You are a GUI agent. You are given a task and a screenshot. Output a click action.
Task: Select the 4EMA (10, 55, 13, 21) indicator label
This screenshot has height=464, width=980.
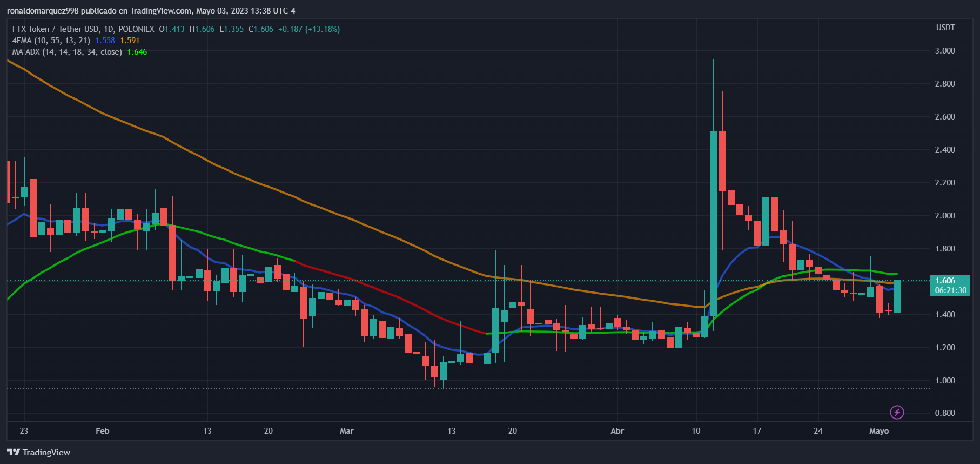[x=51, y=41]
